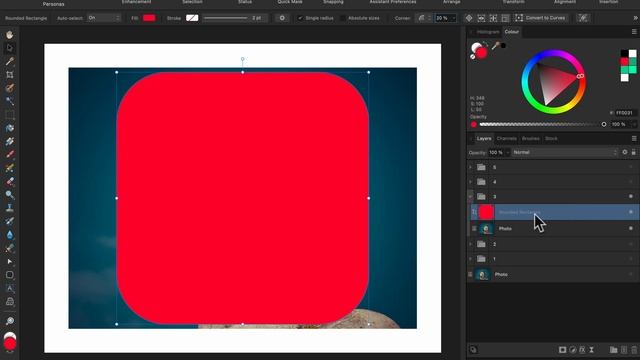
Task: Toggle visibility of group 4
Action: point(631,182)
